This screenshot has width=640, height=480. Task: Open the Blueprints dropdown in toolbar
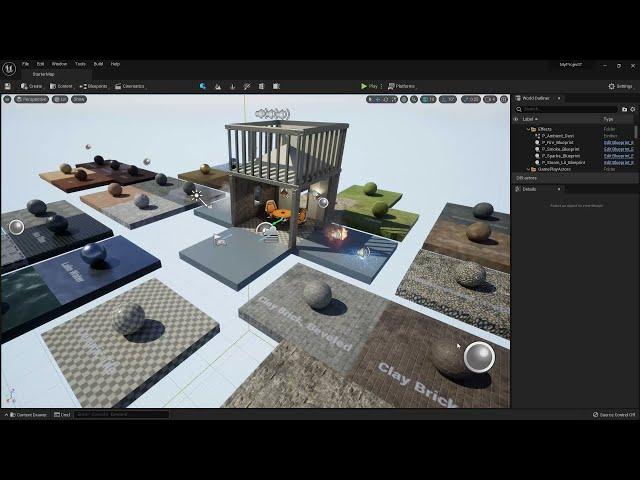coord(93,86)
